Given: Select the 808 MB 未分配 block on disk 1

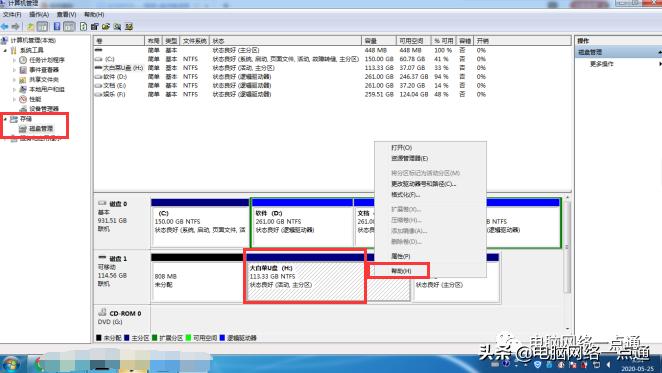Looking at the screenshot, I should tap(197, 277).
